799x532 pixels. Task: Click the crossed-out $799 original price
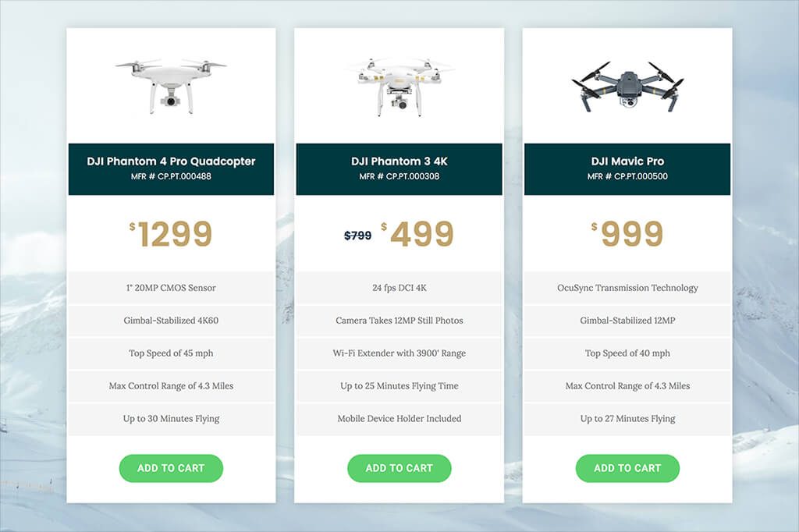(358, 235)
